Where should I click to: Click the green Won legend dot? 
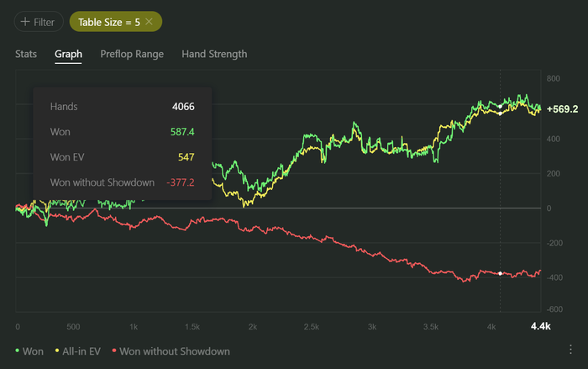[x=18, y=351]
